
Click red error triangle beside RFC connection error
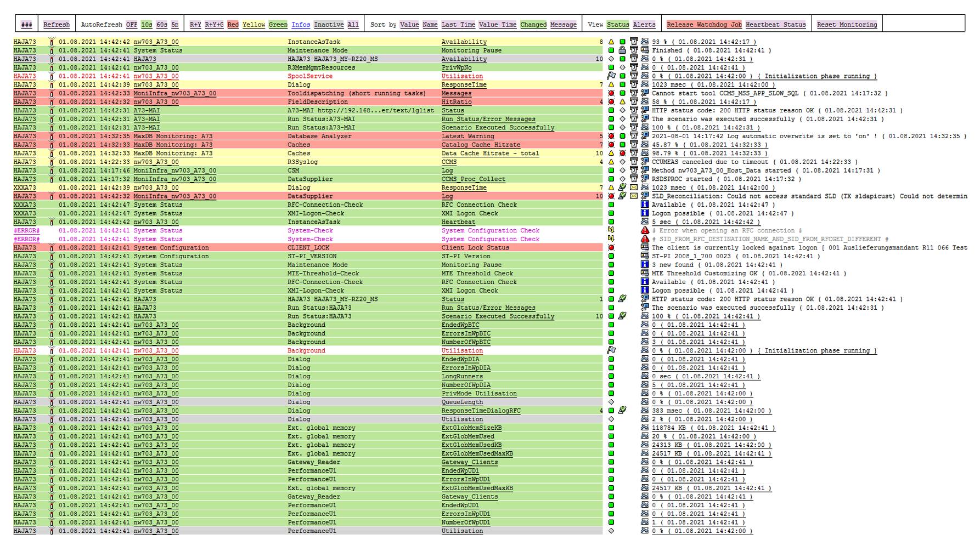pos(645,230)
